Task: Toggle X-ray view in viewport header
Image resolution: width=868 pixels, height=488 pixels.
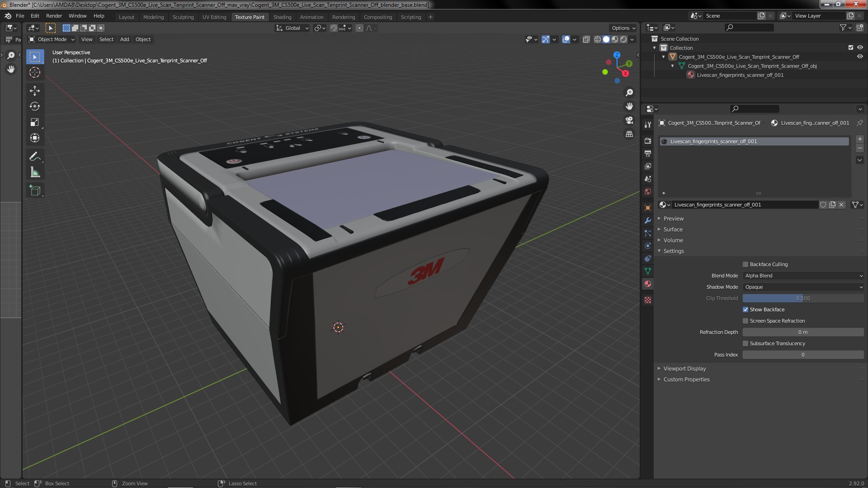Action: (x=586, y=39)
